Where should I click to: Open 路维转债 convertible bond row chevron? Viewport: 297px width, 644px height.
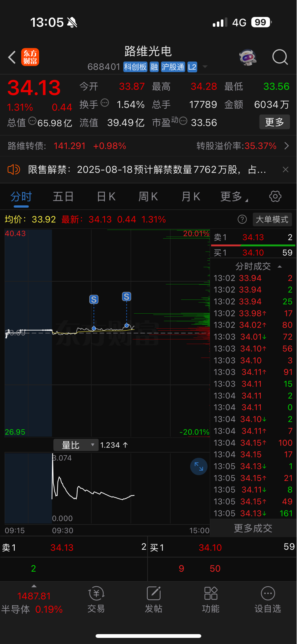(x=287, y=146)
